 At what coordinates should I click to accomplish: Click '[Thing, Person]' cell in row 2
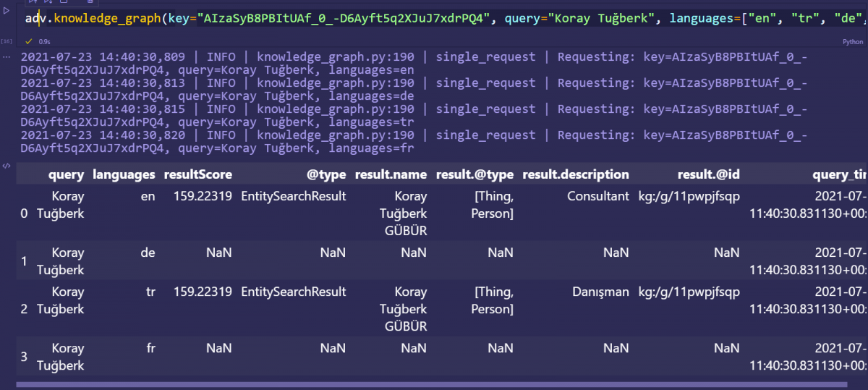click(493, 300)
